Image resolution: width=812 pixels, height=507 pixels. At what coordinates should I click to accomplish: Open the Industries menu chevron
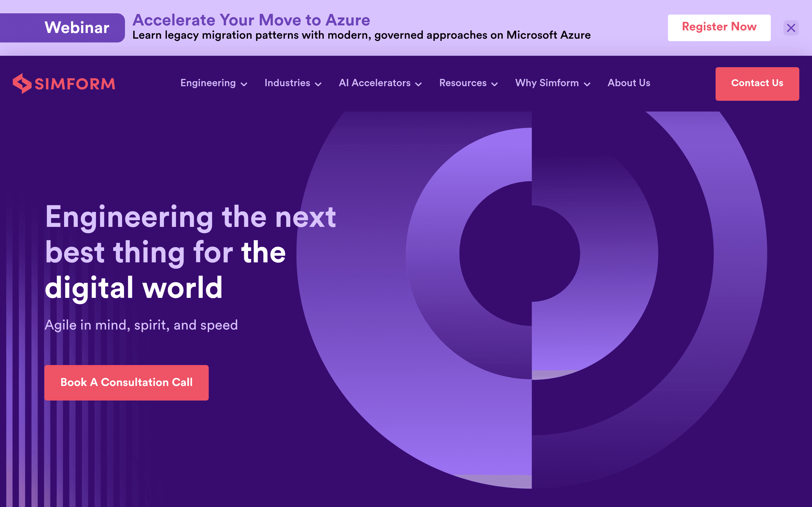point(318,84)
